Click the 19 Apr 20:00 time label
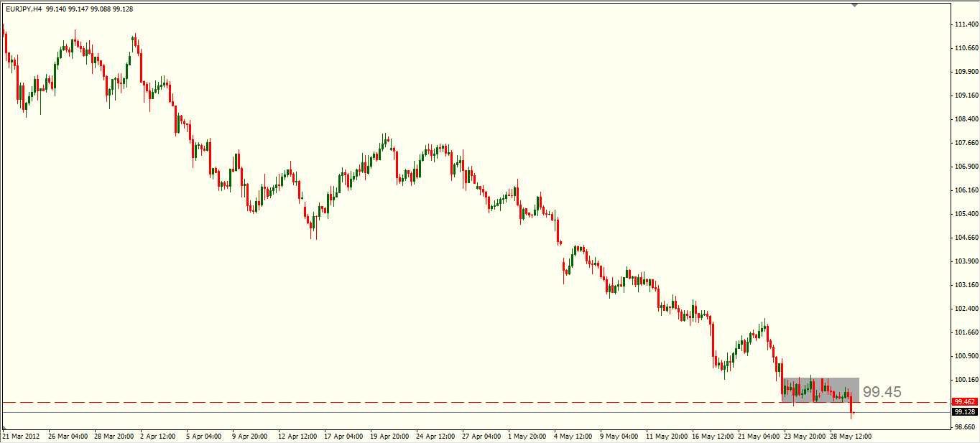The width and height of the screenshot is (980, 443). click(x=391, y=436)
